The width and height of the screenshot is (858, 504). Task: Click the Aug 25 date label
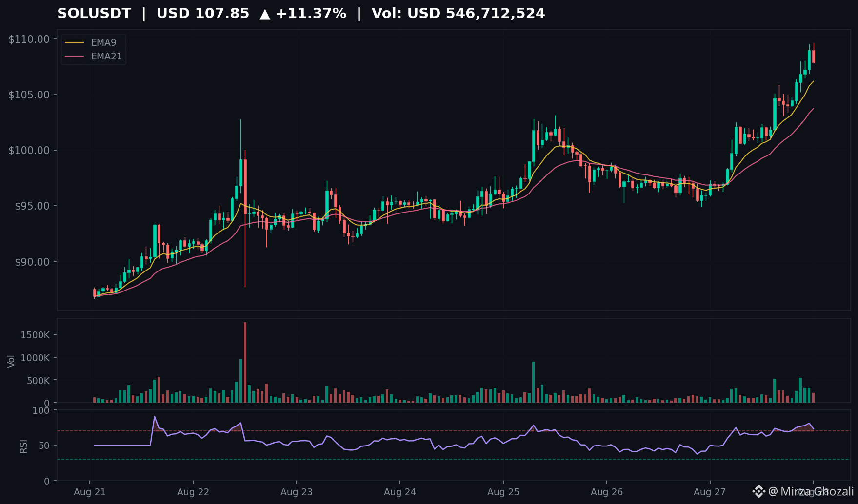(503, 492)
